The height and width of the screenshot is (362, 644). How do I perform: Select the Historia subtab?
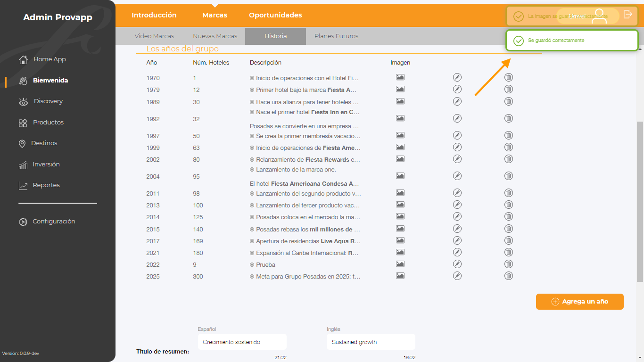pos(275,36)
